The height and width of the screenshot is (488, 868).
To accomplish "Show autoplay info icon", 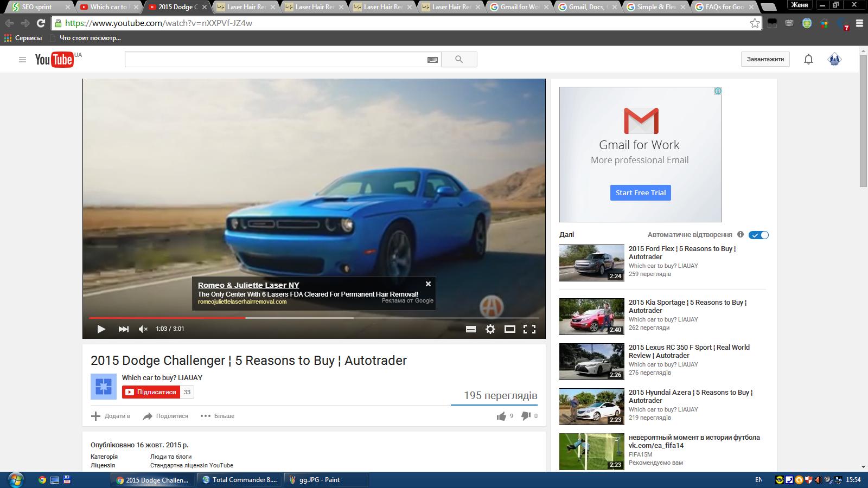I will click(x=741, y=234).
